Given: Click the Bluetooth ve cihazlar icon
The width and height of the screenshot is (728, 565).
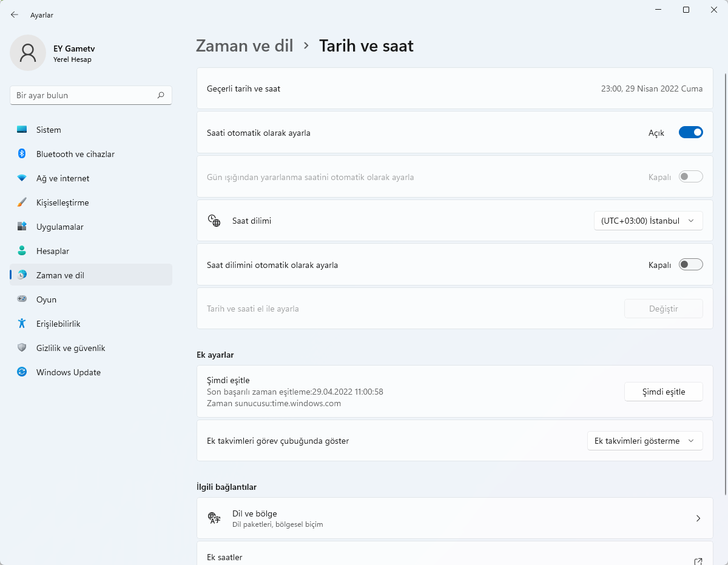Looking at the screenshot, I should 22,154.
